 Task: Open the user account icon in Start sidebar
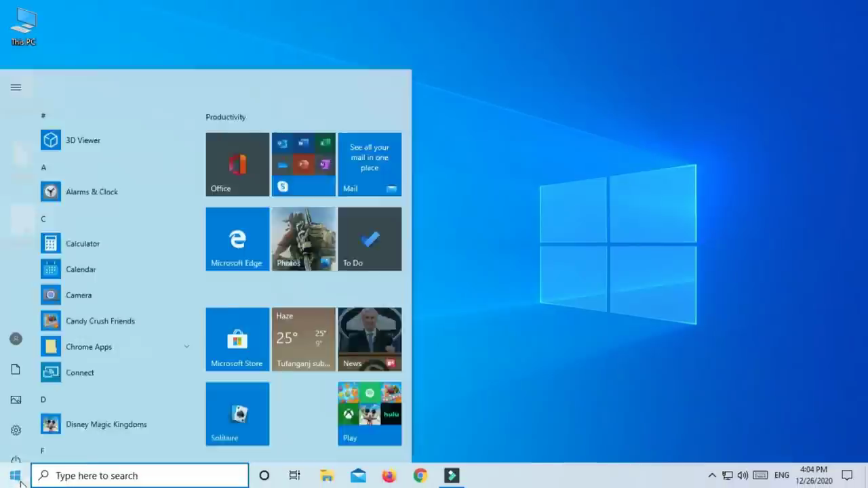pos(16,339)
